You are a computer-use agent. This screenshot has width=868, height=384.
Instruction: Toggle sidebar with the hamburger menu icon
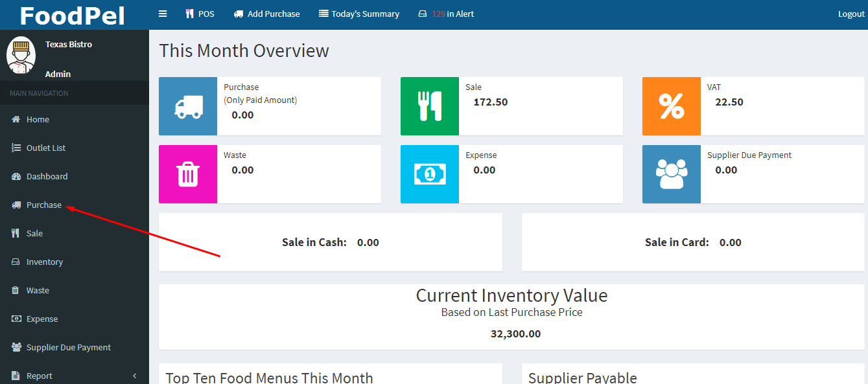(x=163, y=14)
